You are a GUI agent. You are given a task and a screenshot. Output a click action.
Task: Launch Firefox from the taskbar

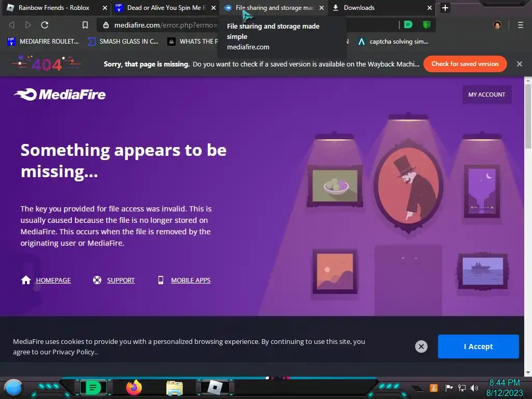point(134,388)
